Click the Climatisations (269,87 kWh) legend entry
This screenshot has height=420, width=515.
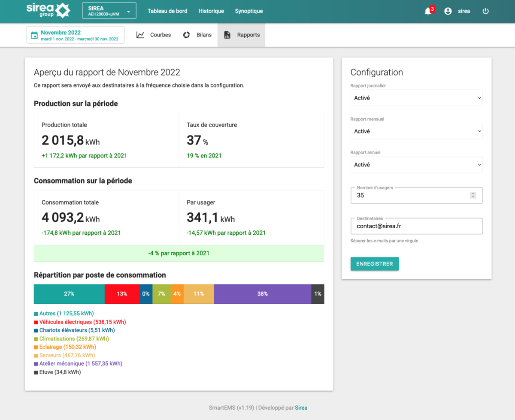point(71,338)
